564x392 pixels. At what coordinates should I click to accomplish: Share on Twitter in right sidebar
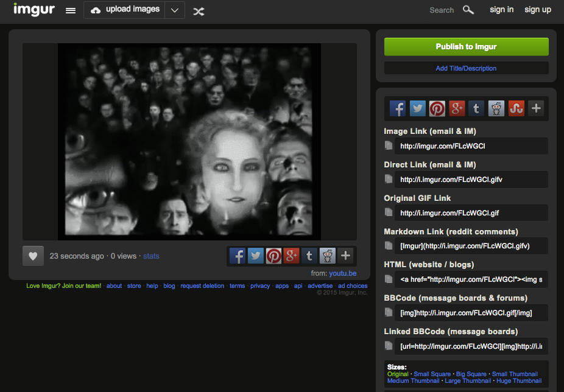tap(417, 108)
